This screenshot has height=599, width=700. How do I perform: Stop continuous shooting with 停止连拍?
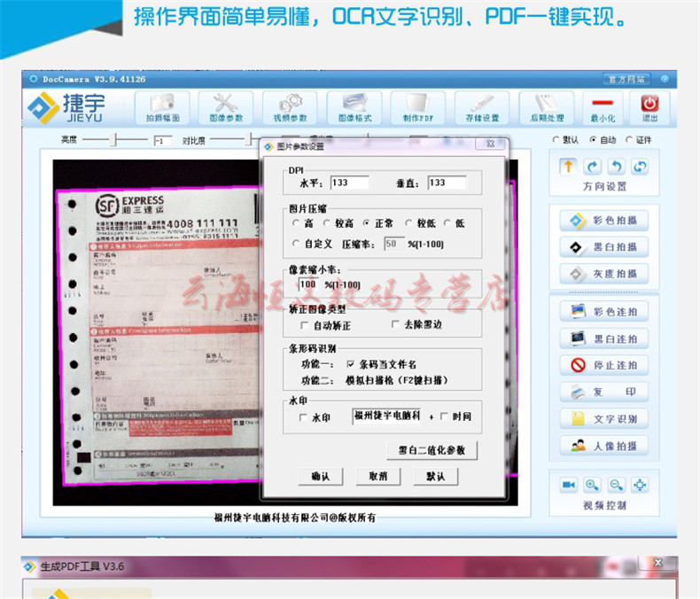tap(604, 365)
